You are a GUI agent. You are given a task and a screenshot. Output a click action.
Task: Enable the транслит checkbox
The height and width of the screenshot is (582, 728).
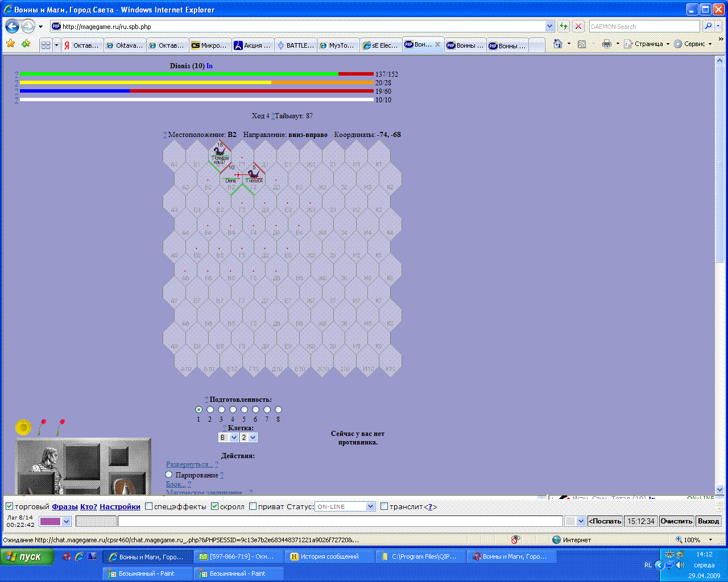(384, 506)
